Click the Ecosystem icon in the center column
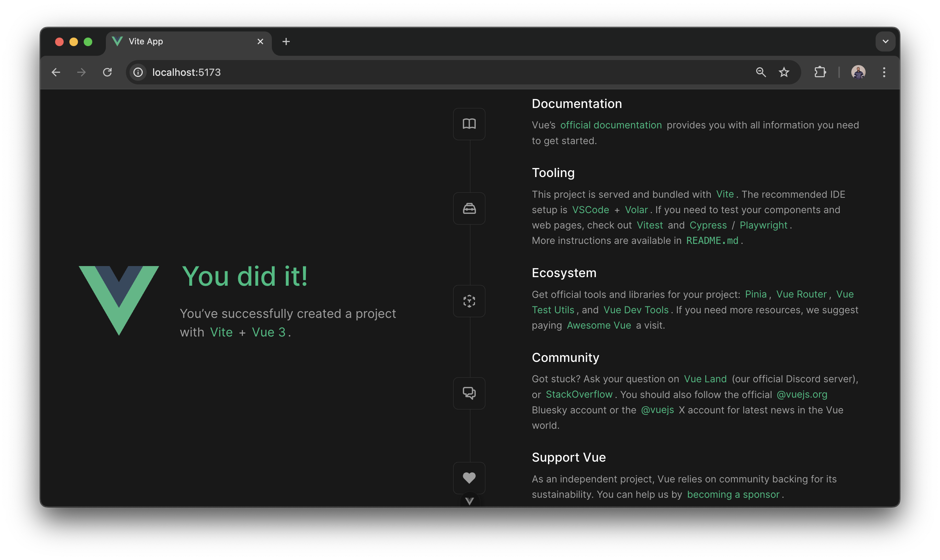The image size is (940, 560). [469, 301]
